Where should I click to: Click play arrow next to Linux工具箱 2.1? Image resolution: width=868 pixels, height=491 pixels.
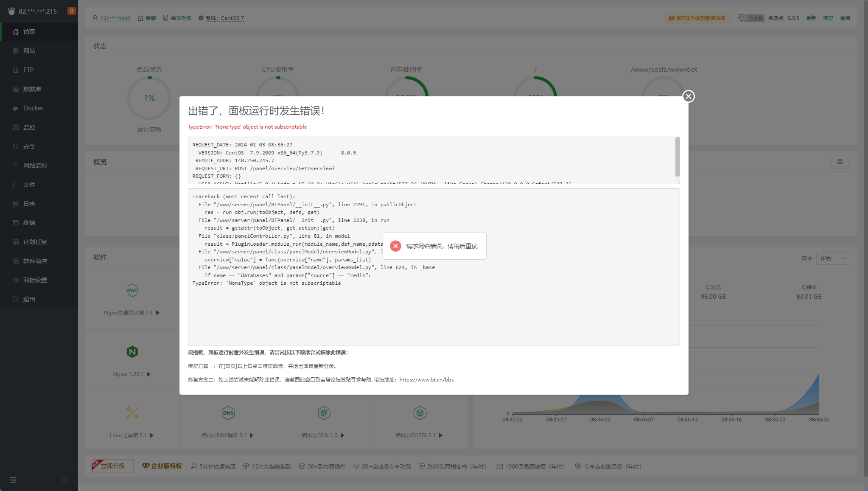[x=152, y=435]
